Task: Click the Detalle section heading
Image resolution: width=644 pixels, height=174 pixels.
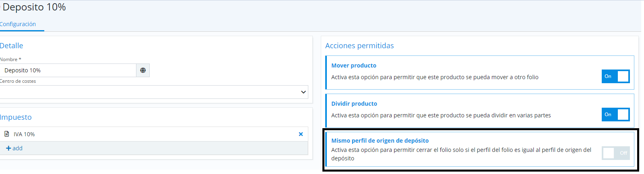Action: (x=11, y=46)
